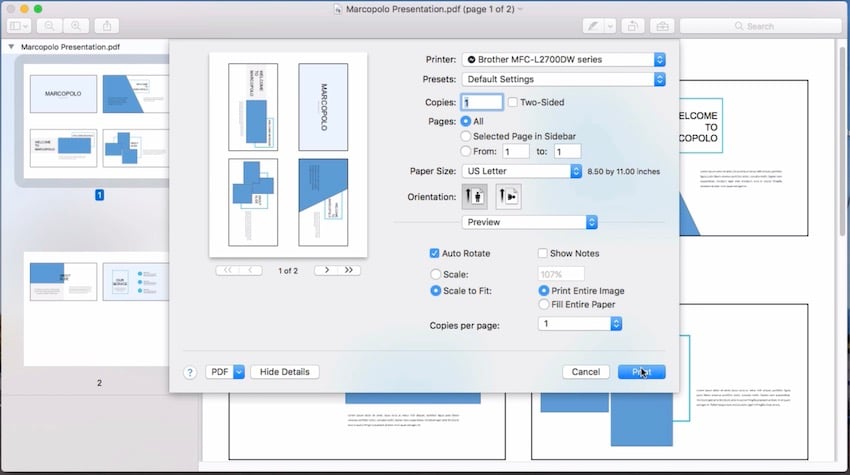Image resolution: width=850 pixels, height=475 pixels.
Task: Click the Markup pen tool icon
Action: (x=595, y=25)
